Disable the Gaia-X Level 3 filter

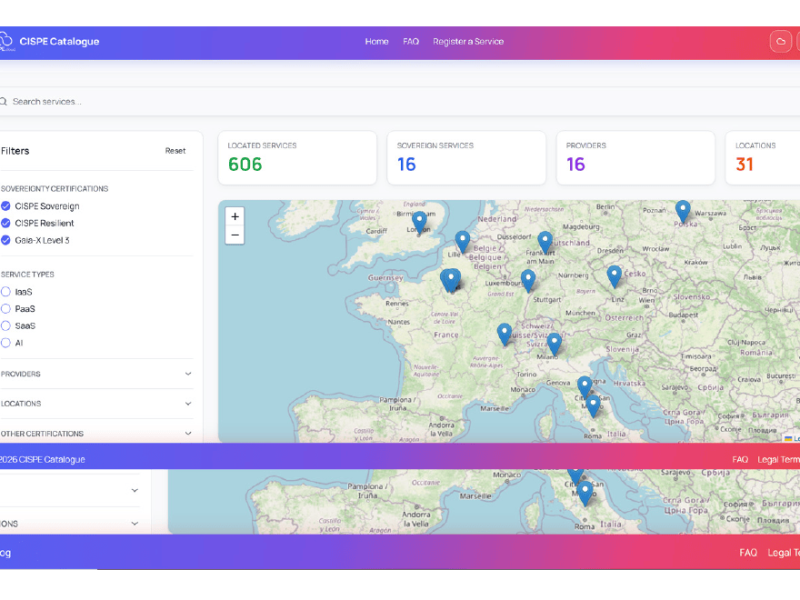(x=6, y=240)
